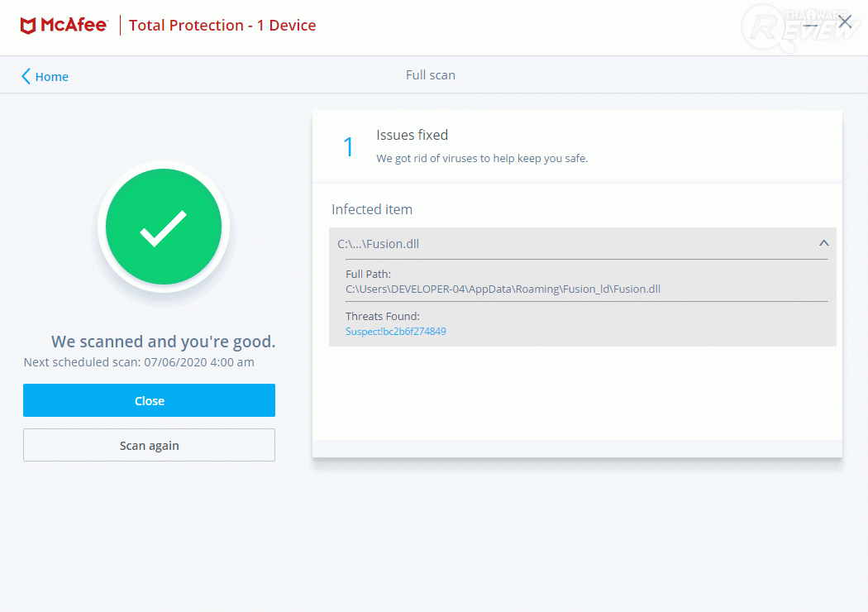Click the back chevron beside Home
The height and width of the screenshot is (612, 868).
[26, 77]
